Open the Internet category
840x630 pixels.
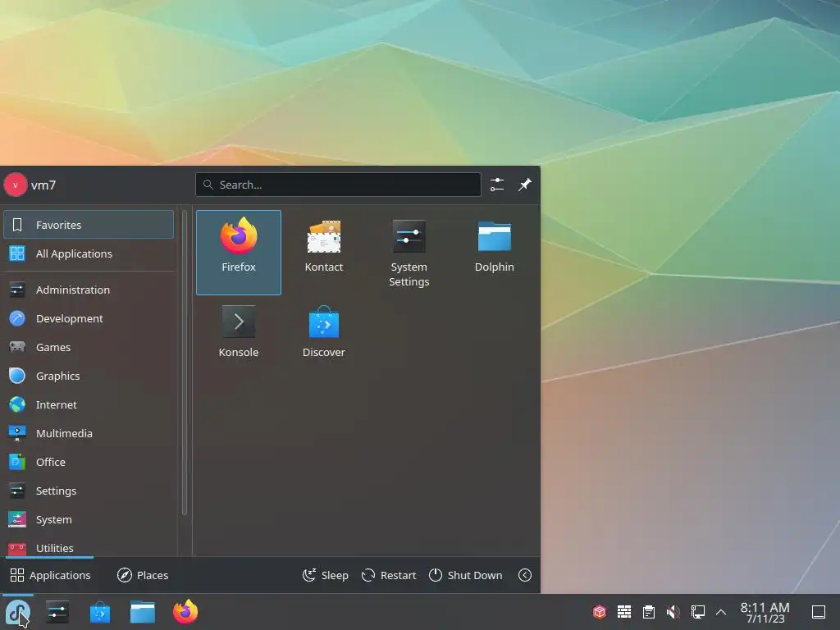(89, 404)
